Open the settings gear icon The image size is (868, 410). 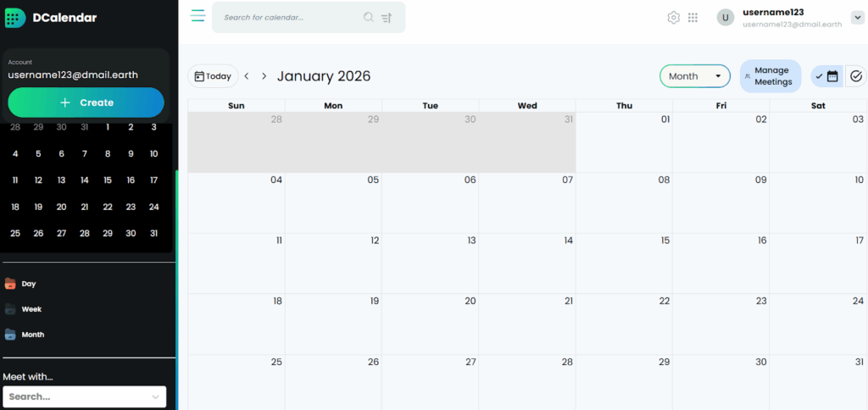[674, 18]
